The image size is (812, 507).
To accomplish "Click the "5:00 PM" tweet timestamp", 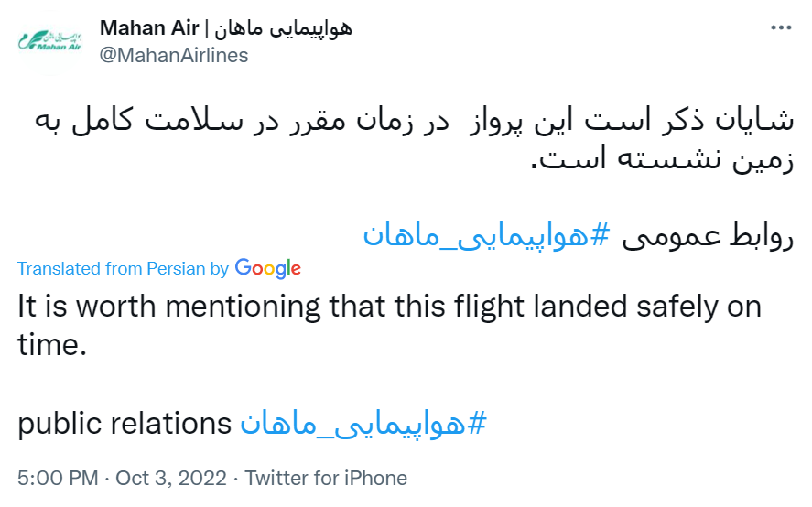I will [58, 478].
